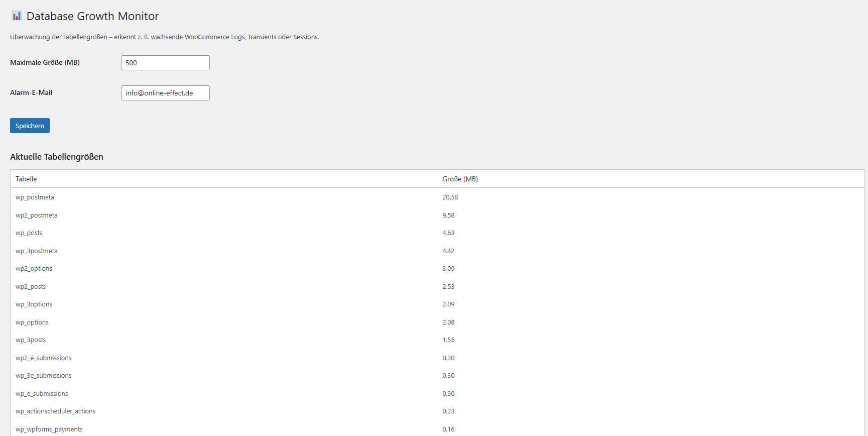Select the wp_3options row
This screenshot has width=868, height=436.
coord(34,304)
